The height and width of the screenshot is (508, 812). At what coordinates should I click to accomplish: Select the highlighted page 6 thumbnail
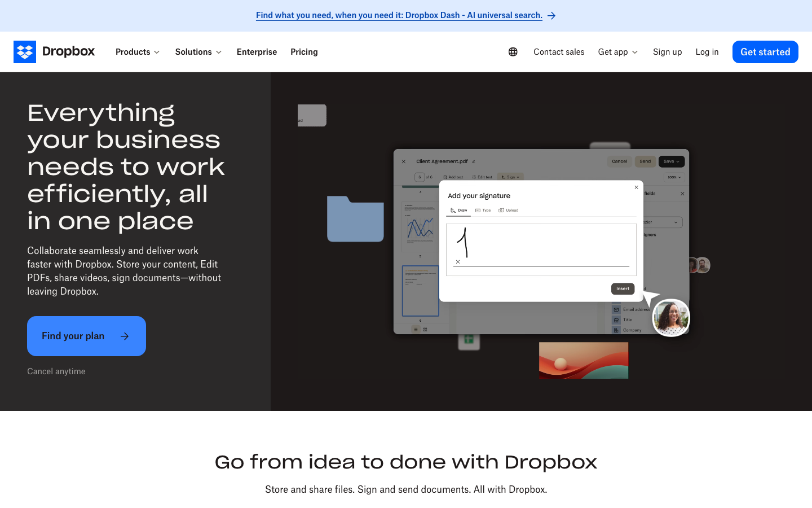[421, 291]
